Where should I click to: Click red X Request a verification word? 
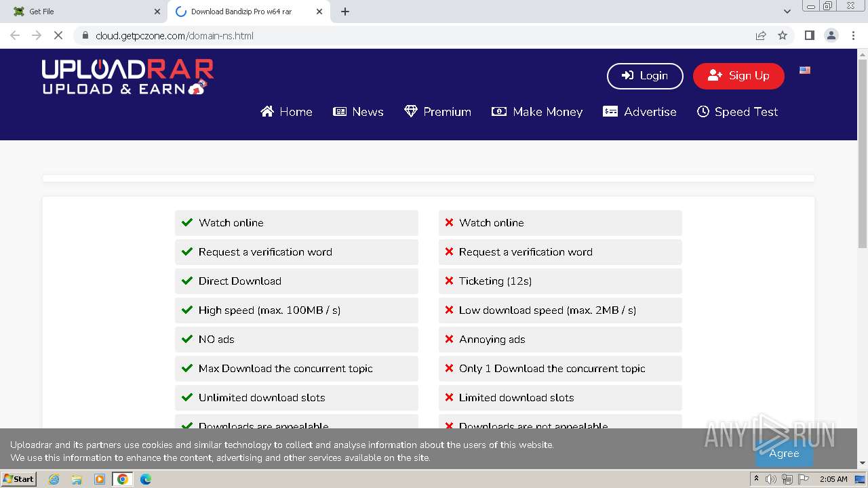(x=560, y=252)
